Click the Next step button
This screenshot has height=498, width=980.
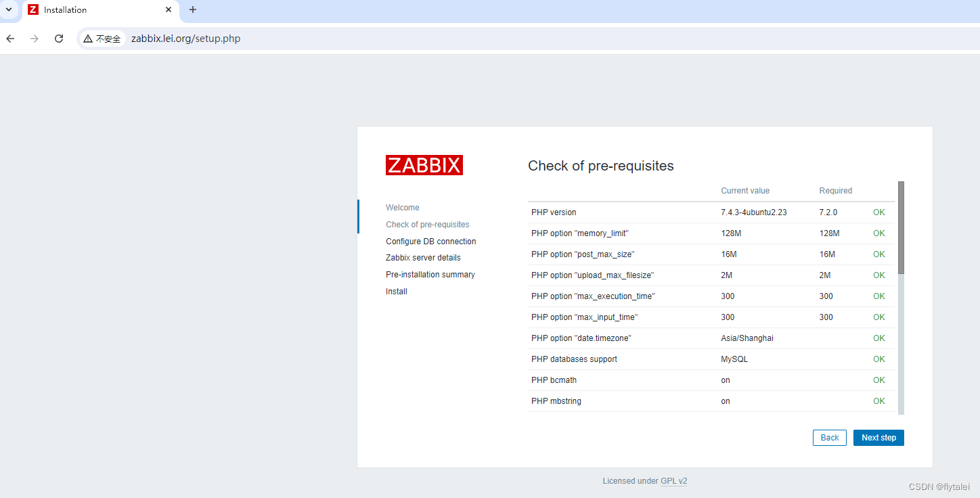coord(878,438)
